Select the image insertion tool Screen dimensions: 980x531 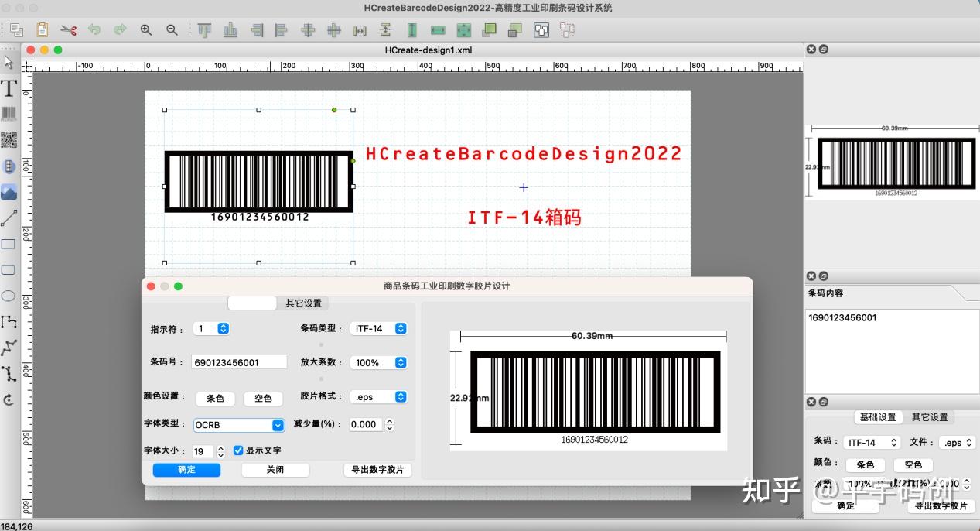tap(10, 192)
